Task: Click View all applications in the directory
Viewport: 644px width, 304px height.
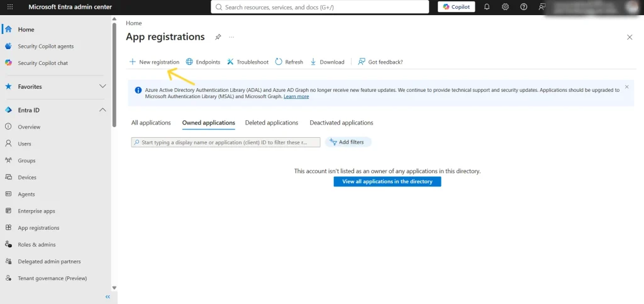Action: [x=387, y=181]
